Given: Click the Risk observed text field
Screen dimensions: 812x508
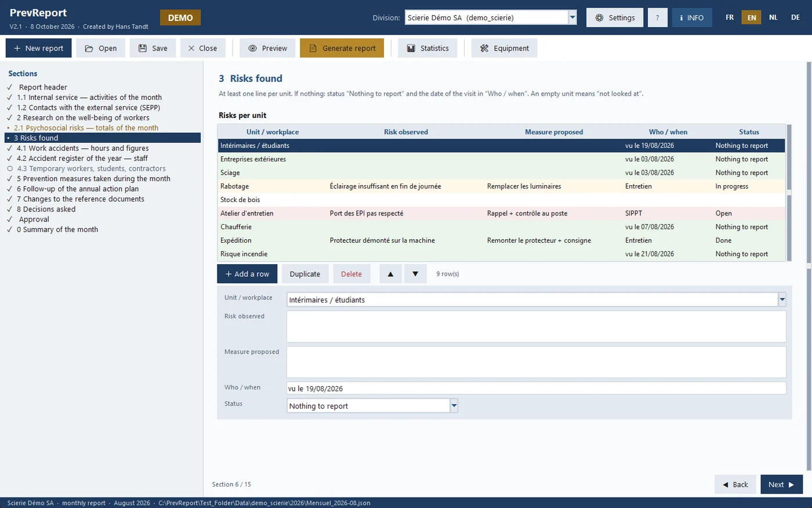Looking at the screenshot, I should click(536, 326).
